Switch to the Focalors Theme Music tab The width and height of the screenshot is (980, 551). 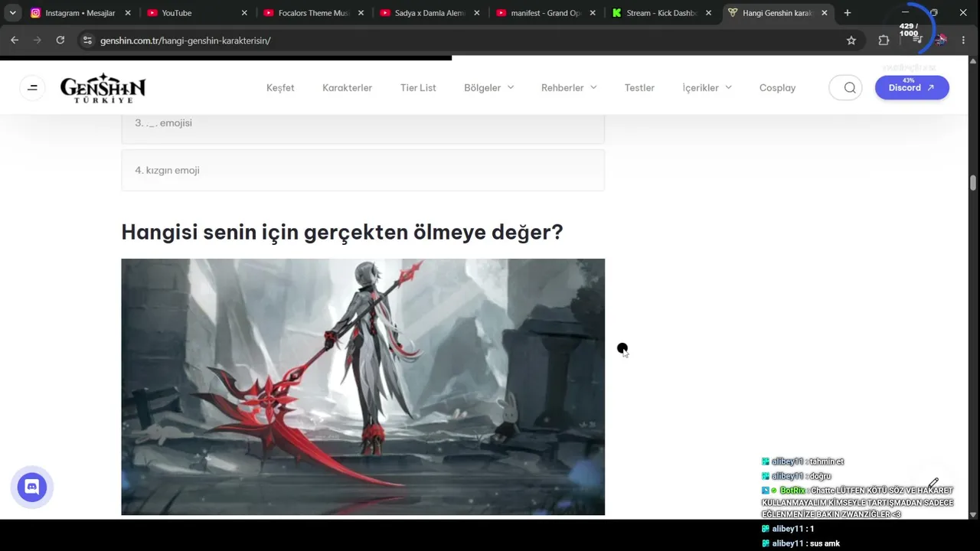click(313, 13)
